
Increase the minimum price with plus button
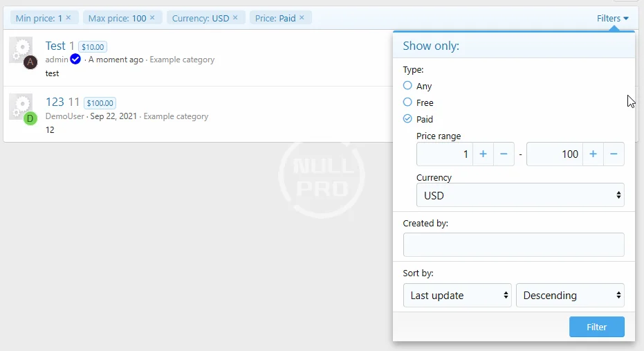(483, 154)
